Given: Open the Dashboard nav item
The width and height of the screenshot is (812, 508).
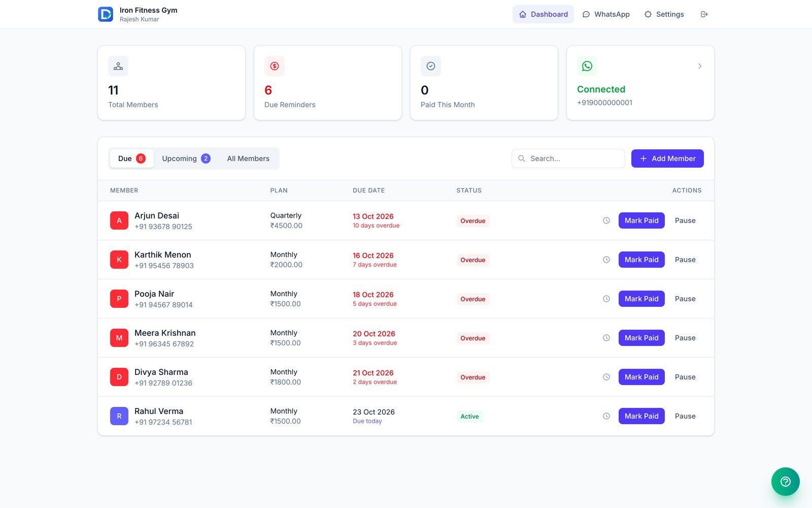Looking at the screenshot, I should click(x=543, y=14).
